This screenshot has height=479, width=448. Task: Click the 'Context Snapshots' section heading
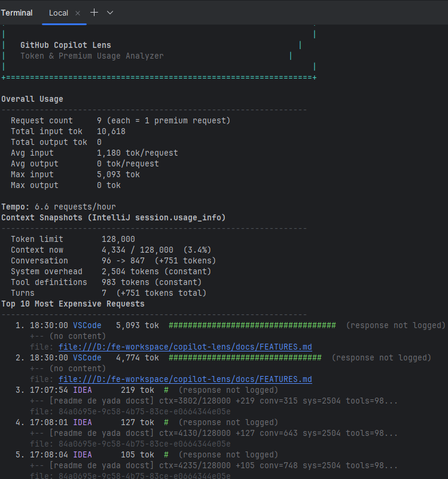[x=113, y=218]
